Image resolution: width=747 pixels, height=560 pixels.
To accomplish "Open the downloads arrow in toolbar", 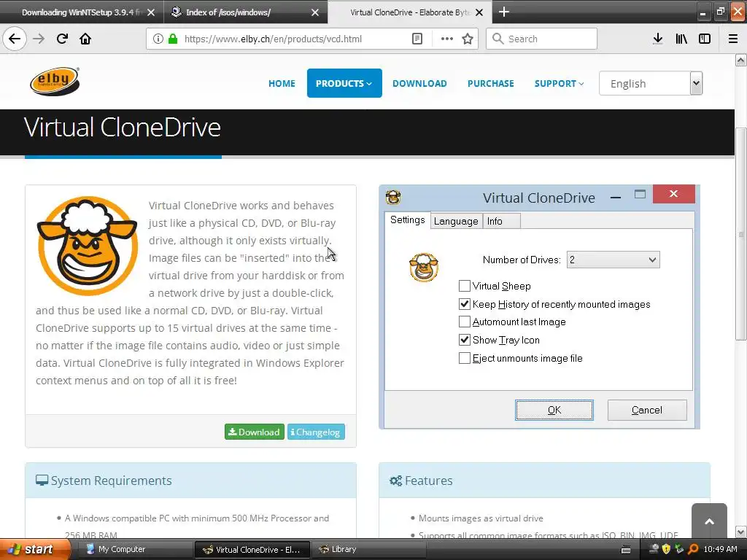I will [x=657, y=39].
